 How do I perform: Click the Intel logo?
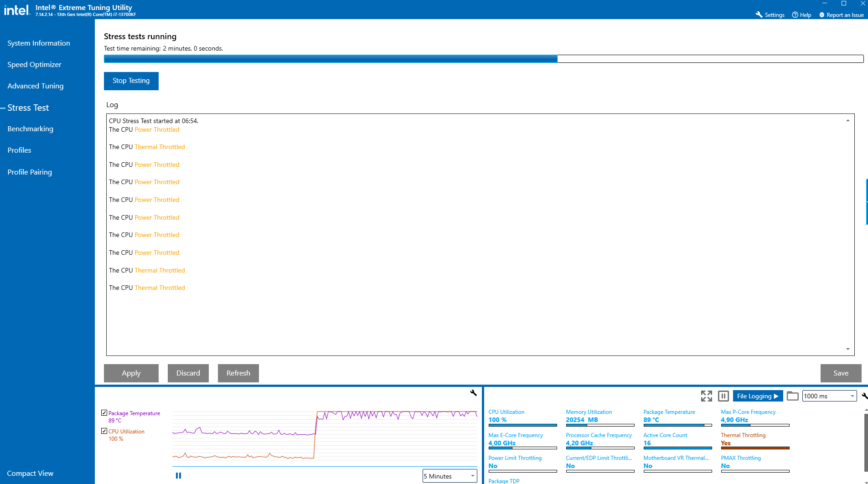[17, 10]
